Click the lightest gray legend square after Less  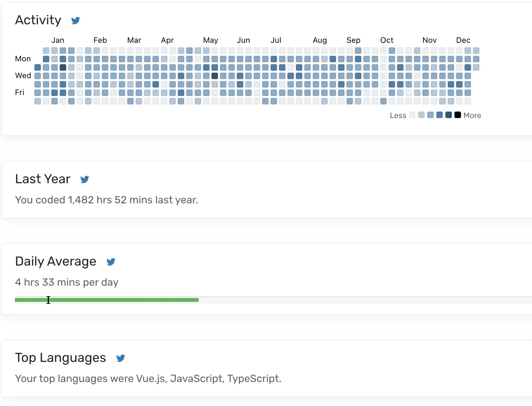pyautogui.click(x=412, y=115)
